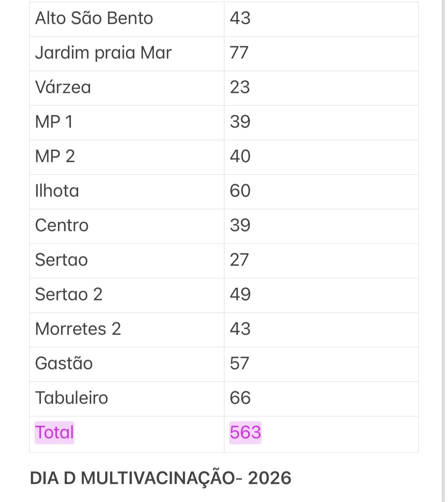Screen dimensions: 448x502
Task: Select the value 57 cell
Action: [321, 365]
